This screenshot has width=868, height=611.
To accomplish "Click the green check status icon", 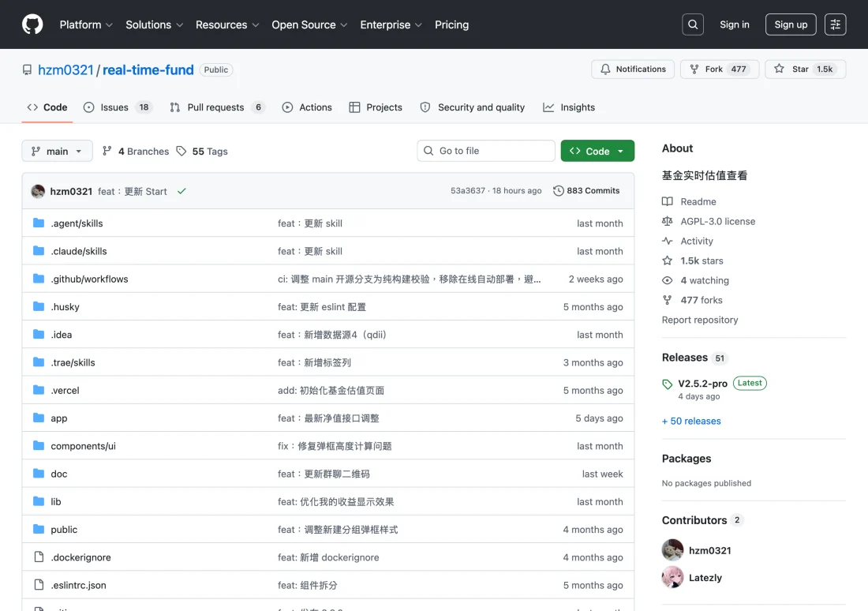I will click(x=181, y=191).
